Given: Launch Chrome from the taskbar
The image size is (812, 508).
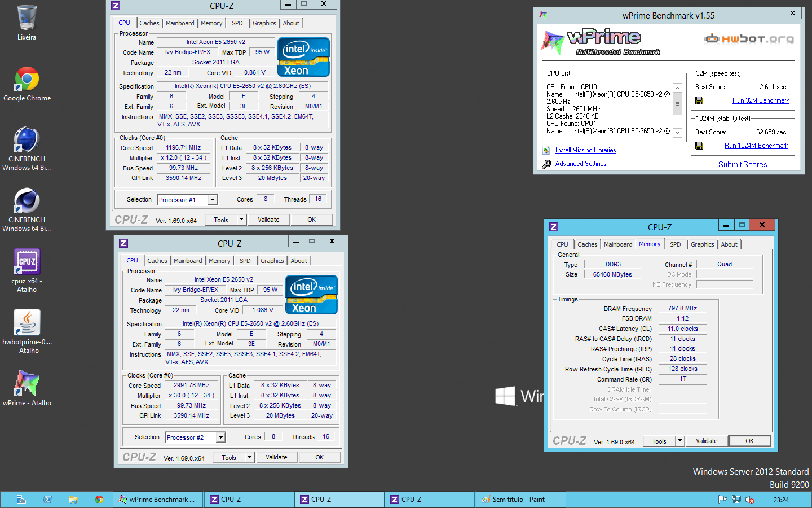Looking at the screenshot, I should click(99, 500).
